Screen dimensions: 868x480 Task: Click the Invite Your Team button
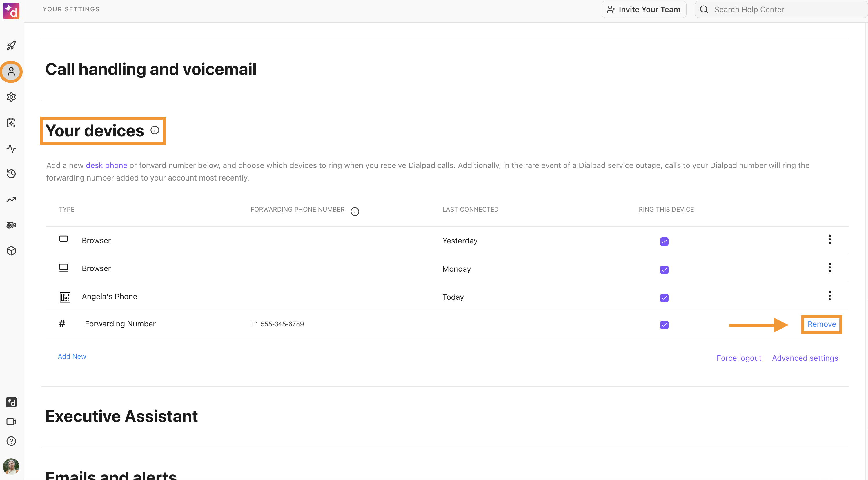[x=644, y=10]
